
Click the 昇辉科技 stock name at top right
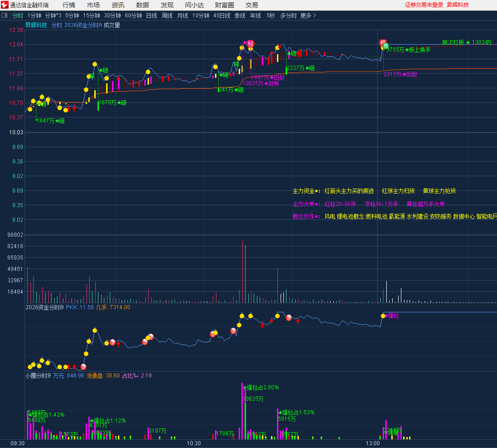click(457, 5)
